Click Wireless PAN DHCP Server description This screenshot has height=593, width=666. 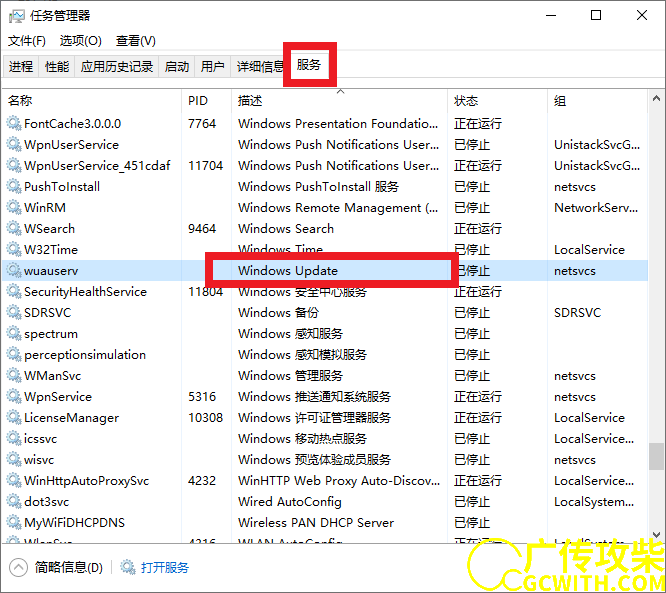316,523
